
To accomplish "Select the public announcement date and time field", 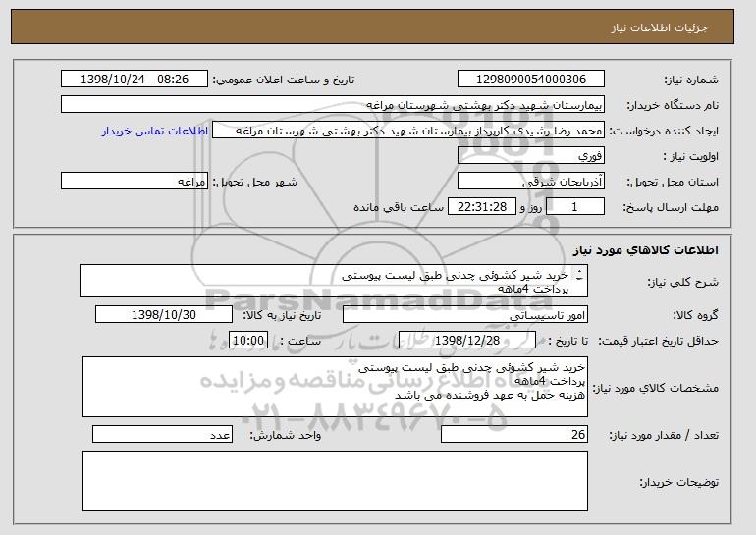I will coord(134,80).
